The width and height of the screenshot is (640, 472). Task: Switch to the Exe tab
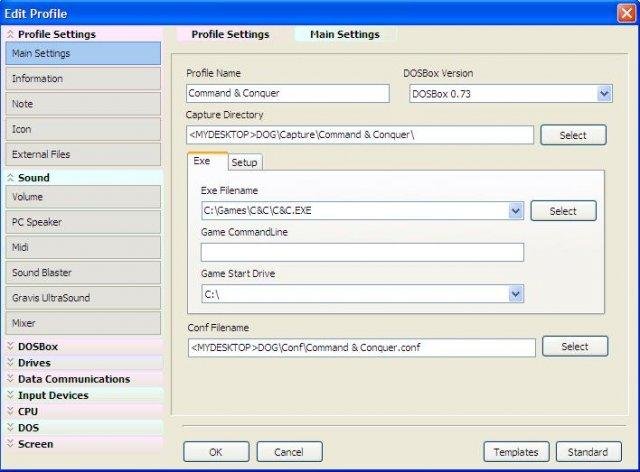pos(207,161)
